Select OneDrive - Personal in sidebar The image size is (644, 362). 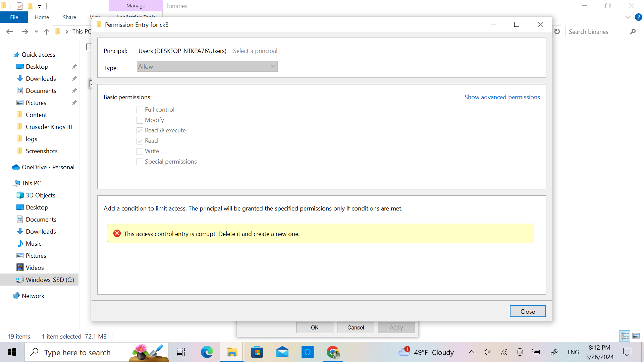pos(48,167)
